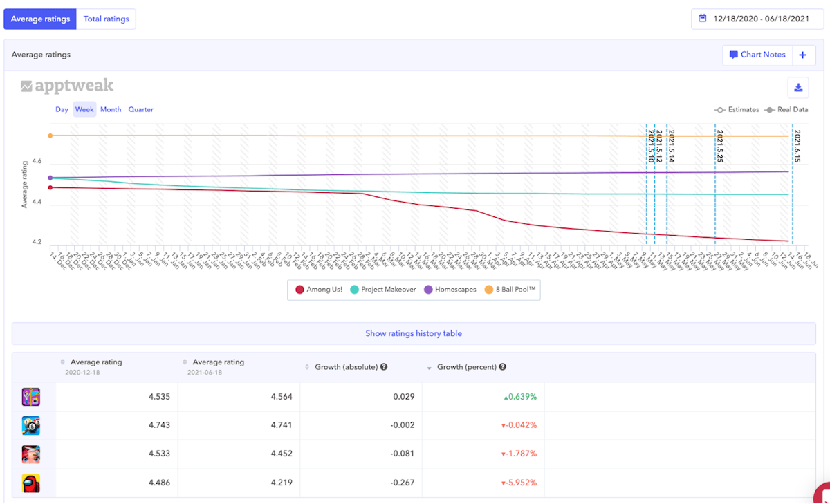Click the 8 Ball Pool app icon
830x504 pixels.
point(30,425)
